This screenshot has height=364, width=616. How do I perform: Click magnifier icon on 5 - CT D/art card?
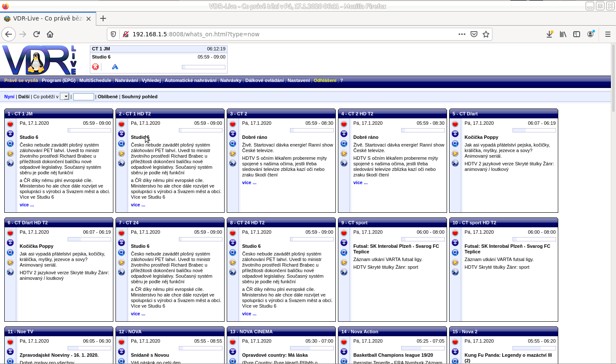pyautogui.click(x=455, y=144)
